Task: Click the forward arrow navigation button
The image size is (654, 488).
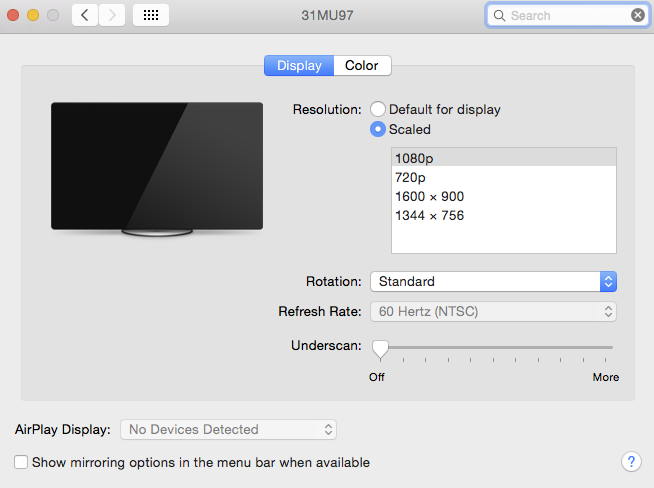Action: (x=112, y=15)
